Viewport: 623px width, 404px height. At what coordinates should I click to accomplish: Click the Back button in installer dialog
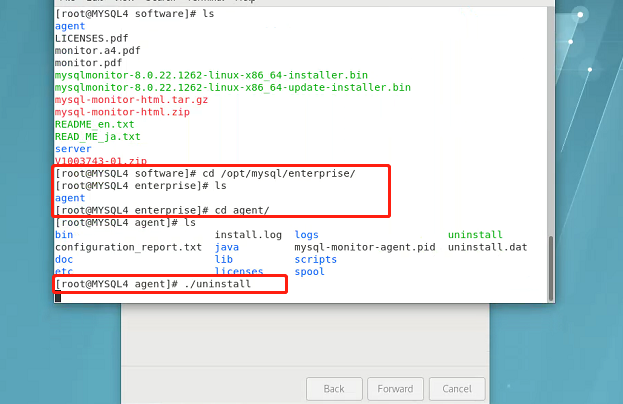(334, 389)
